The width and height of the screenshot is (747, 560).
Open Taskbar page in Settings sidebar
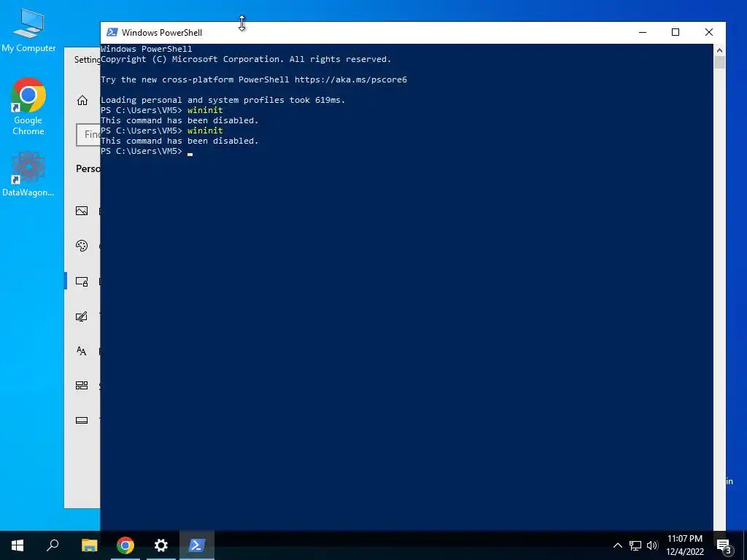point(82,420)
